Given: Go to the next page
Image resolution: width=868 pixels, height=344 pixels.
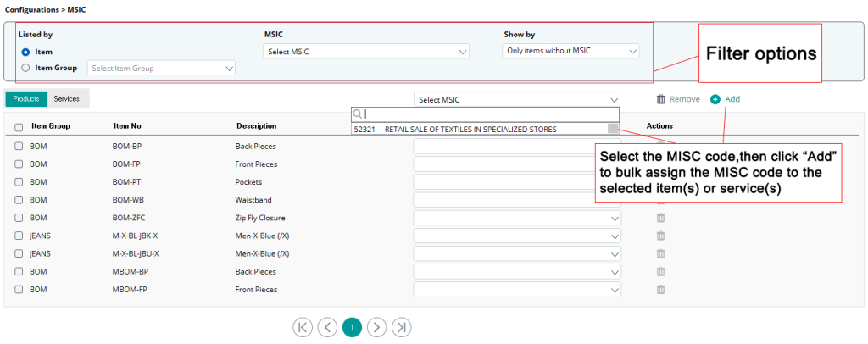Looking at the screenshot, I should click(376, 327).
